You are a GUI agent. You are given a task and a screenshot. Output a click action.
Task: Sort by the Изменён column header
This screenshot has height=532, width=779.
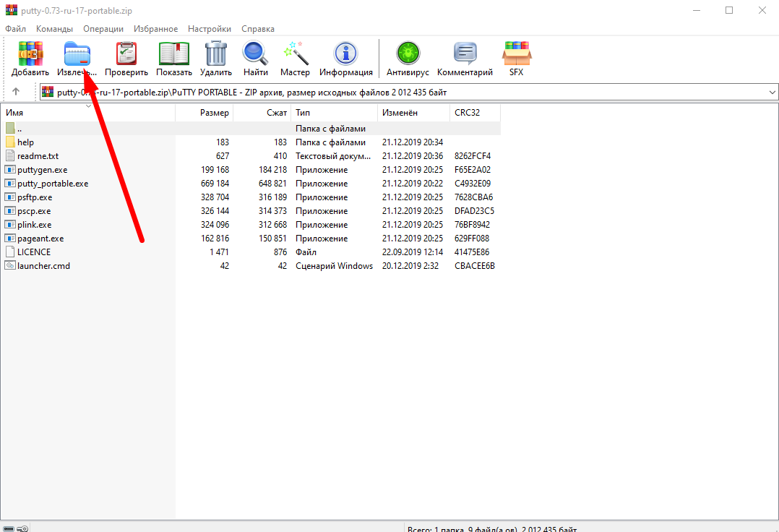point(413,113)
